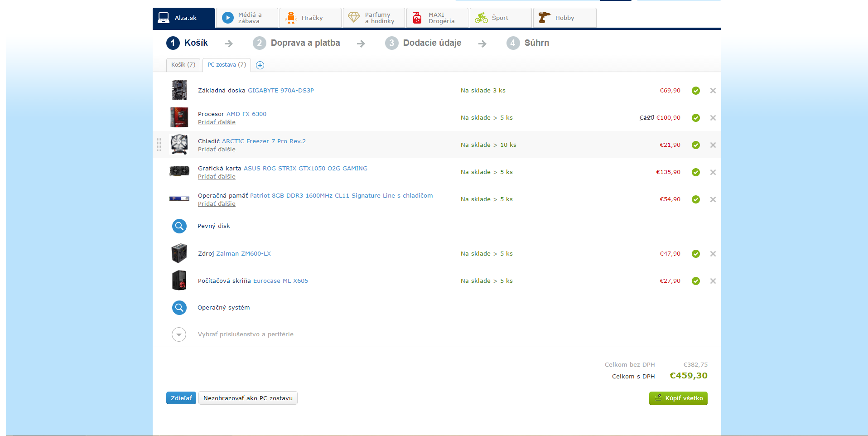This screenshot has width=868, height=436.
Task: Click the Hobby drill icon
Action: coord(545,18)
